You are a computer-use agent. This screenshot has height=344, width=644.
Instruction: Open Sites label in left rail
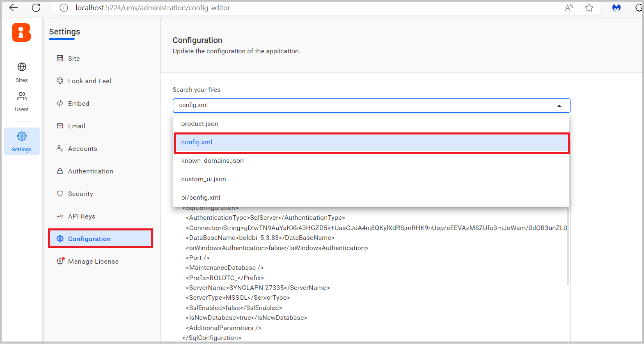pos(22,80)
